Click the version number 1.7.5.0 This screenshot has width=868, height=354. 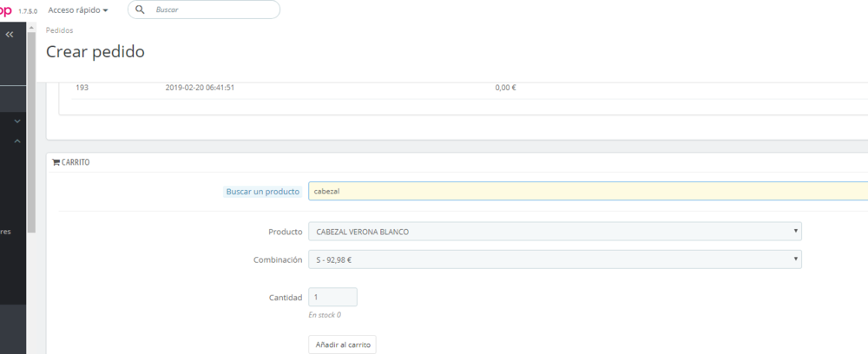pos(28,11)
